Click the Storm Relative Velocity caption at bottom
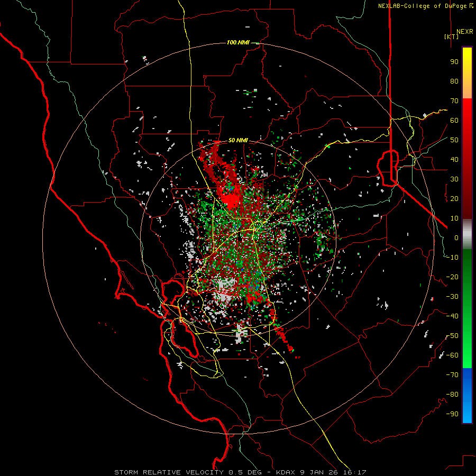The height and width of the screenshot is (476, 476). tap(240, 472)
